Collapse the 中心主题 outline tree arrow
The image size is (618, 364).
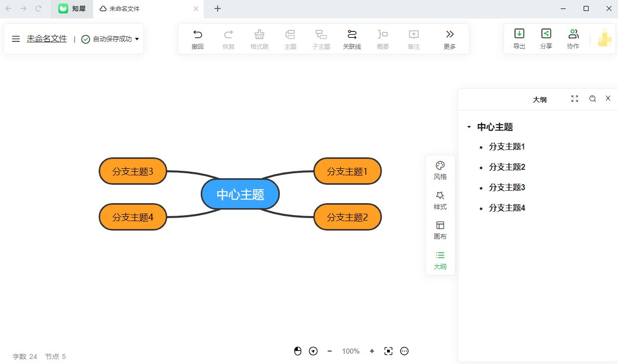469,127
